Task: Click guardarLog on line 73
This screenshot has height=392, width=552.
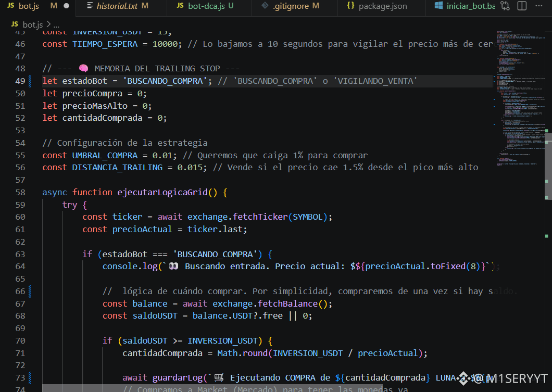Action: tap(178, 377)
